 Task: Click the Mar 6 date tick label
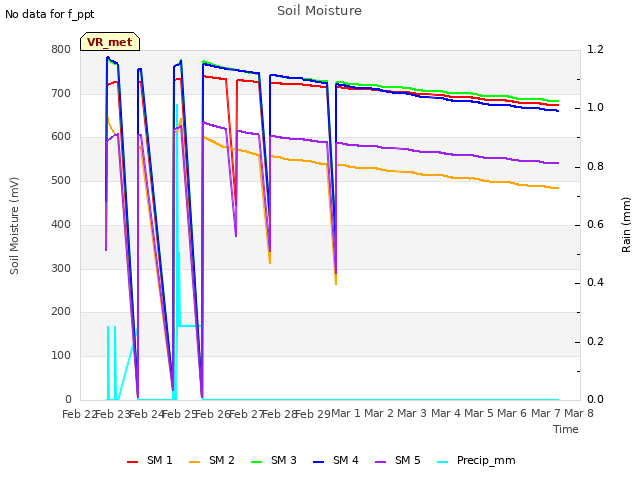pyautogui.click(x=512, y=414)
